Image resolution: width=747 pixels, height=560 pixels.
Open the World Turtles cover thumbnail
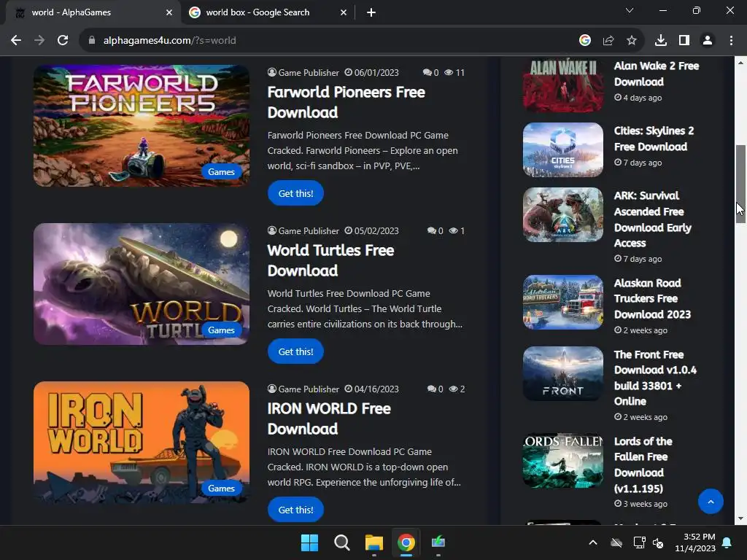point(141,284)
